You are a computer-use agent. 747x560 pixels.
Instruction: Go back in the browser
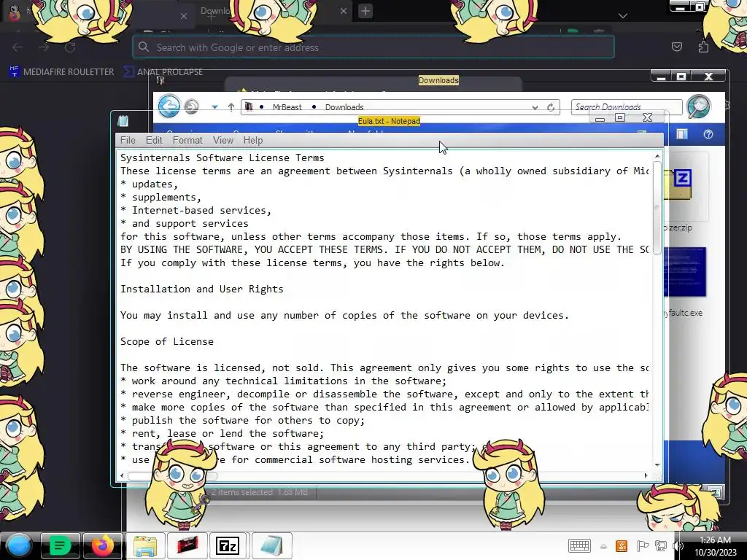pyautogui.click(x=18, y=47)
